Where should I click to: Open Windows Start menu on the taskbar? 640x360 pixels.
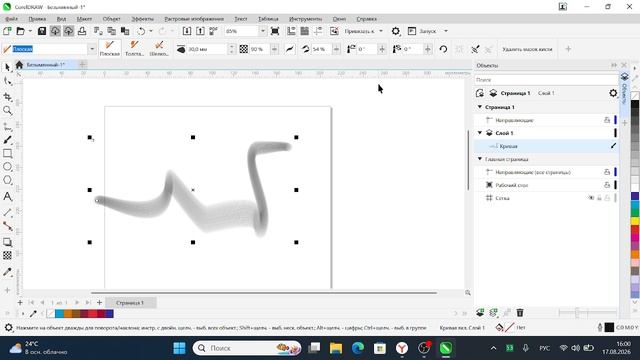click(x=179, y=348)
